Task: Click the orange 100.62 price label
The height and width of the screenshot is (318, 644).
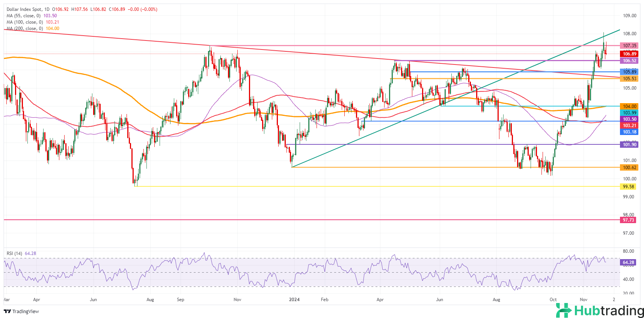Action: click(629, 168)
